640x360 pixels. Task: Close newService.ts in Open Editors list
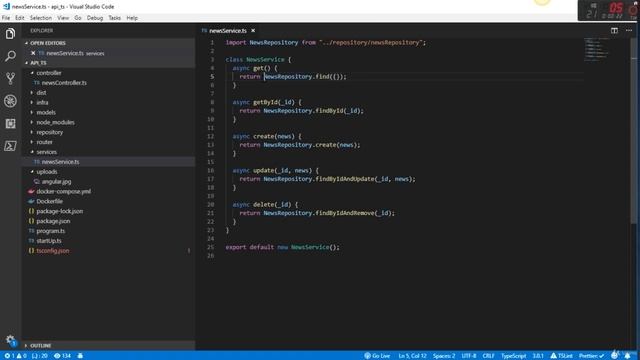pos(33,53)
